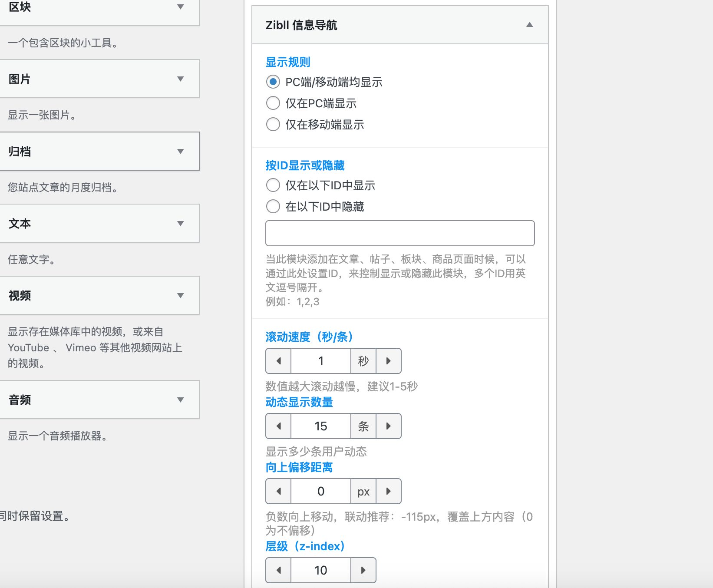Increase the 向上偏移距离 offset value
The height and width of the screenshot is (588, 713).
pyautogui.click(x=388, y=491)
